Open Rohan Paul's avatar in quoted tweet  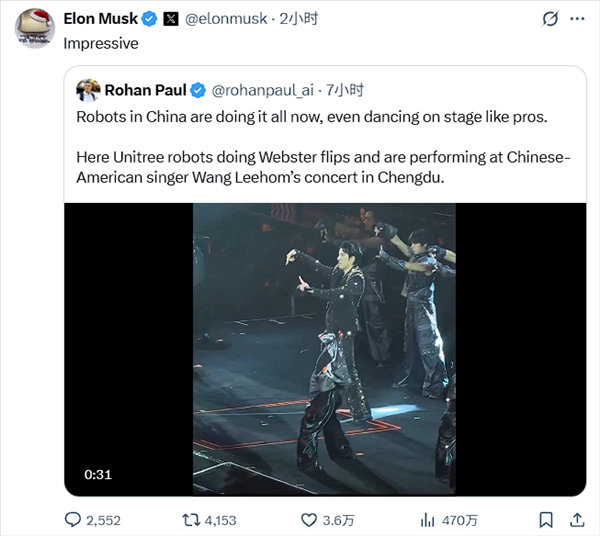click(89, 90)
